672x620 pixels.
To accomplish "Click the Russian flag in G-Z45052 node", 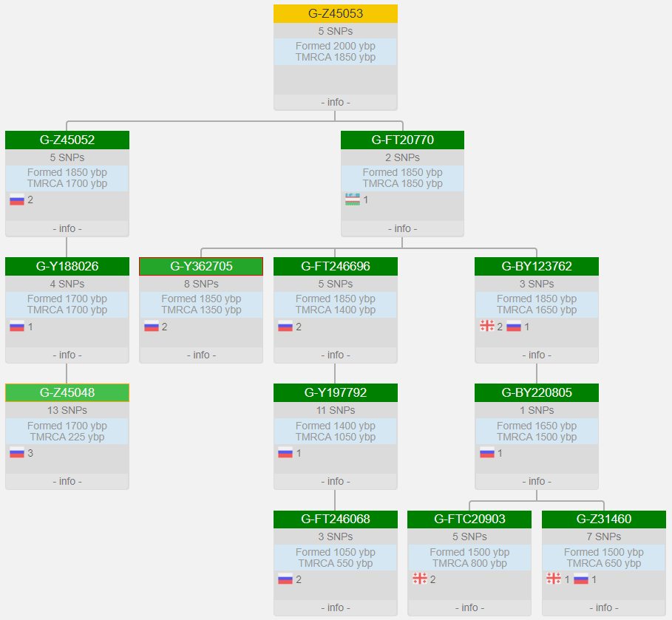I will (x=16, y=200).
